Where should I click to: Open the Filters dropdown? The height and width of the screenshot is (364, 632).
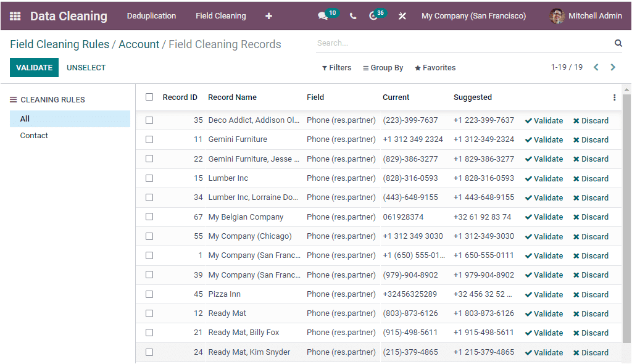tap(336, 68)
